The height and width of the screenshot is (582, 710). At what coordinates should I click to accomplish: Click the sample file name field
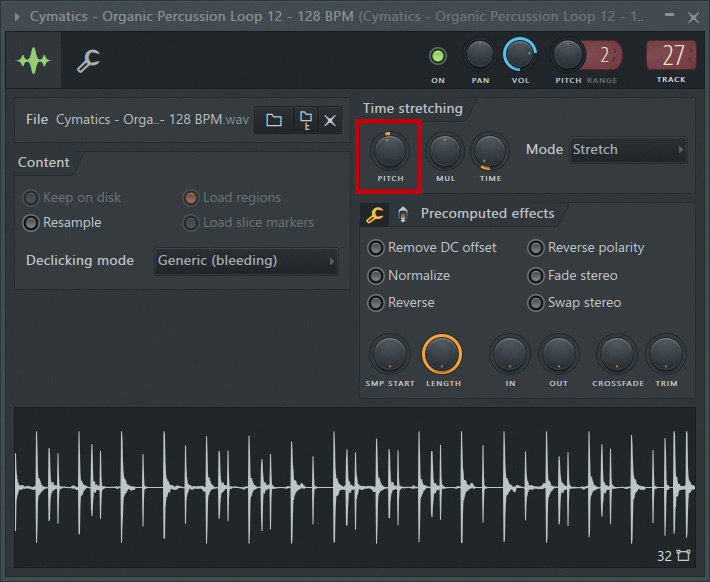tap(153, 120)
